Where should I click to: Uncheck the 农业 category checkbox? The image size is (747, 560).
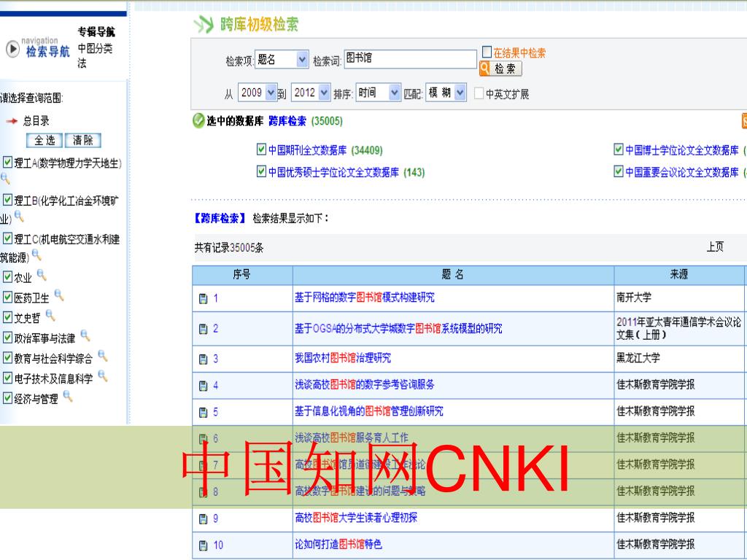pos(7,276)
